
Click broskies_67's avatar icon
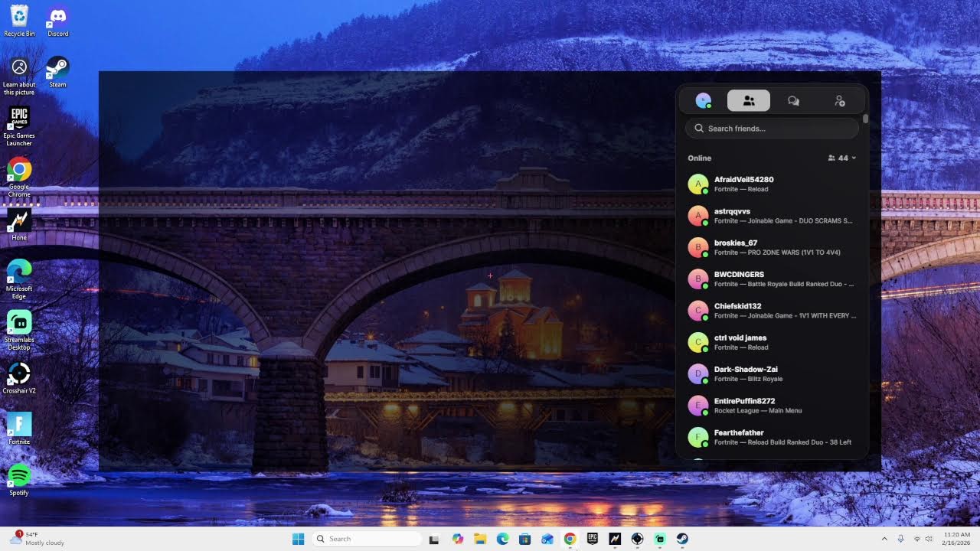click(697, 247)
